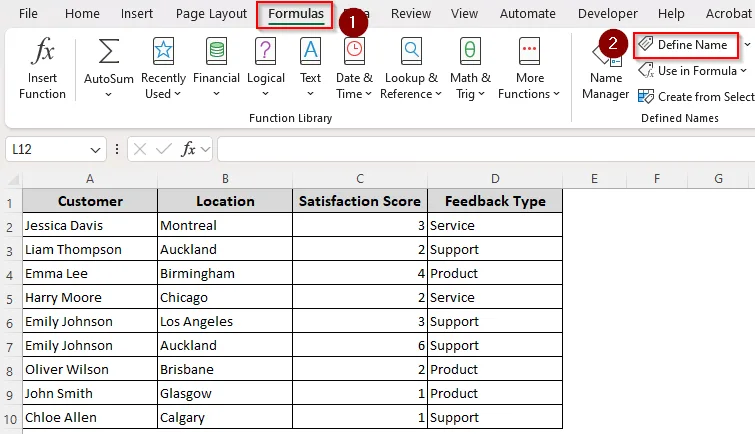Click the Define Name button
The width and height of the screenshot is (755, 434).
(685, 45)
